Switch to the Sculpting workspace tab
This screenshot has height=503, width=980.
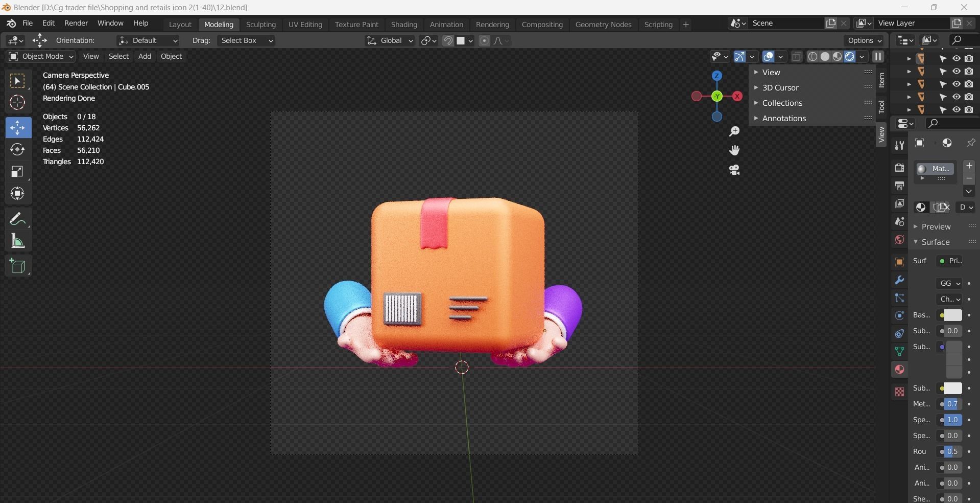pyautogui.click(x=260, y=25)
